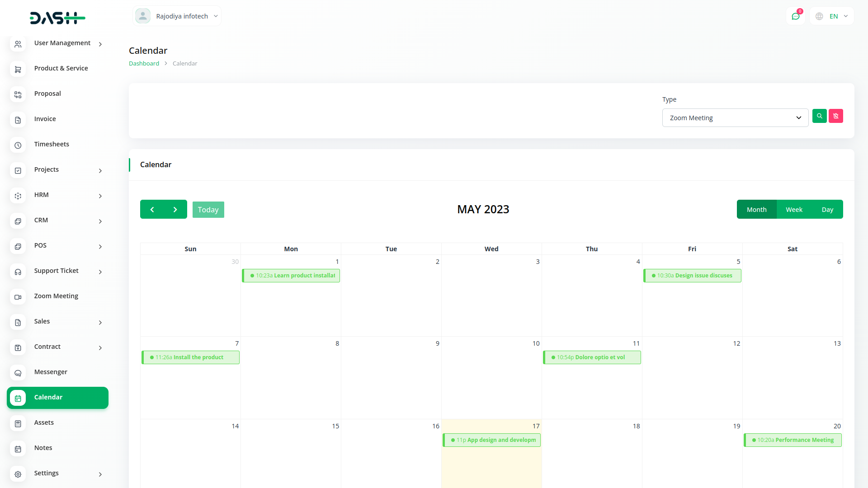Click the Product & Service cart icon

tap(18, 69)
